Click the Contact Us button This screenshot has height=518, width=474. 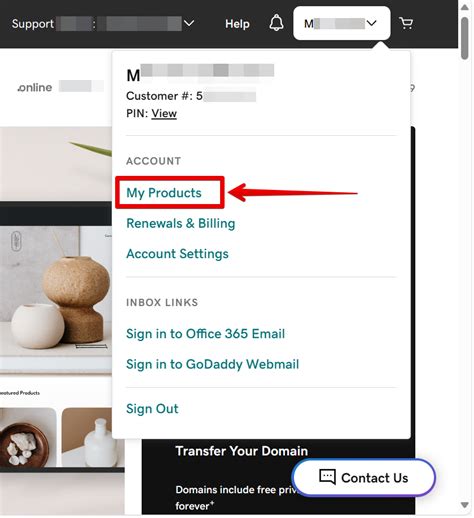point(364,477)
